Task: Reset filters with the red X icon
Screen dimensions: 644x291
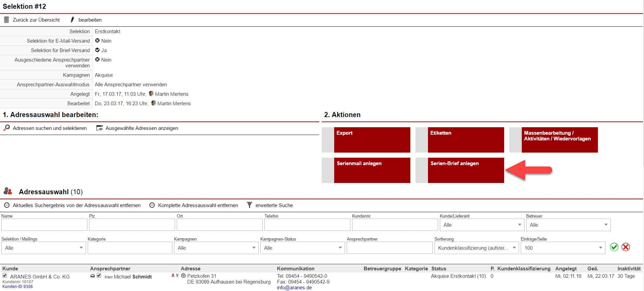Action: pyautogui.click(x=626, y=247)
